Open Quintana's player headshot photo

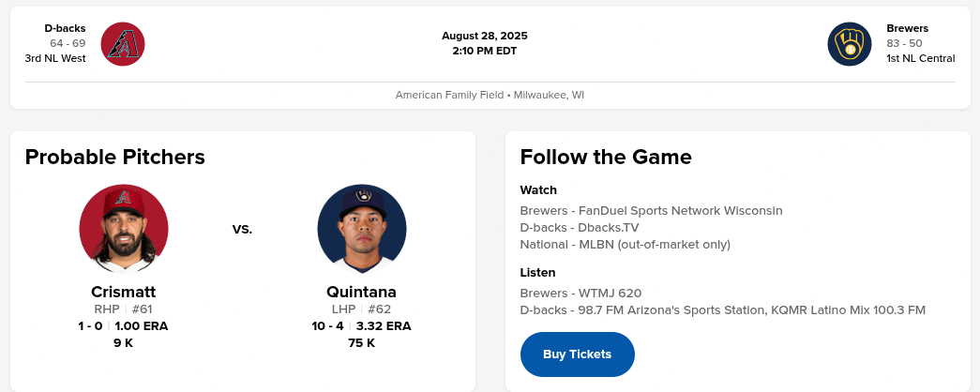[x=361, y=229]
